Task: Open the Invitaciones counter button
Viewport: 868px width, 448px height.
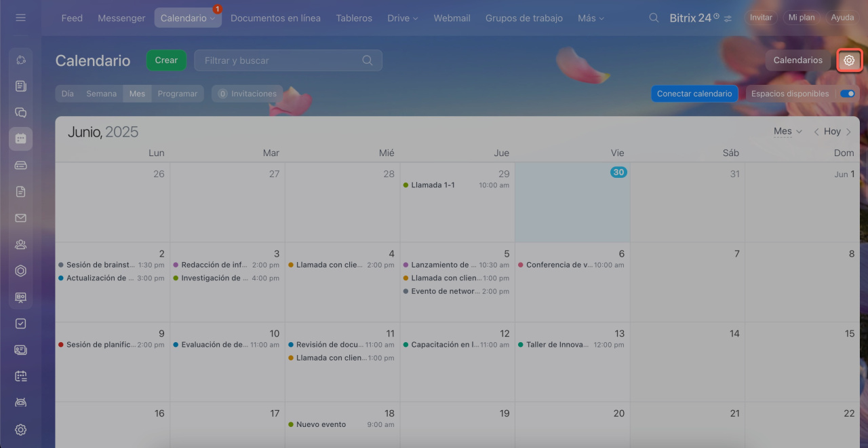Action: coord(247,94)
